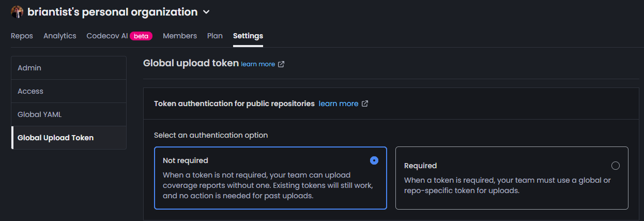
Task: Open the Plan tab
Action: 215,36
